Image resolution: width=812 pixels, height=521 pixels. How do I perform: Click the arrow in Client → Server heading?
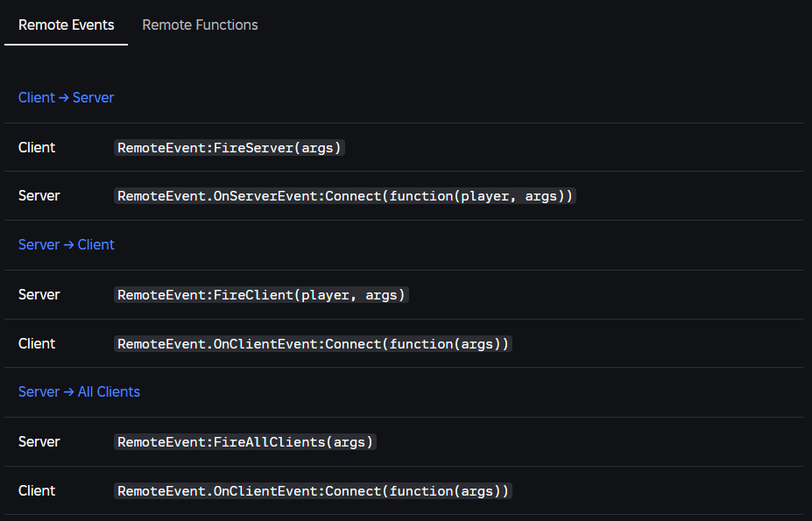[66, 97]
